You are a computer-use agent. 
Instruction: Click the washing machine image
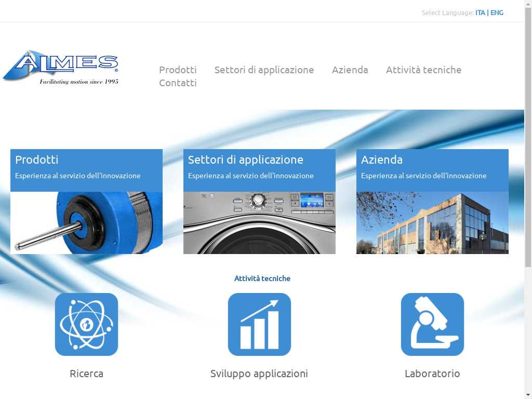[259, 223]
